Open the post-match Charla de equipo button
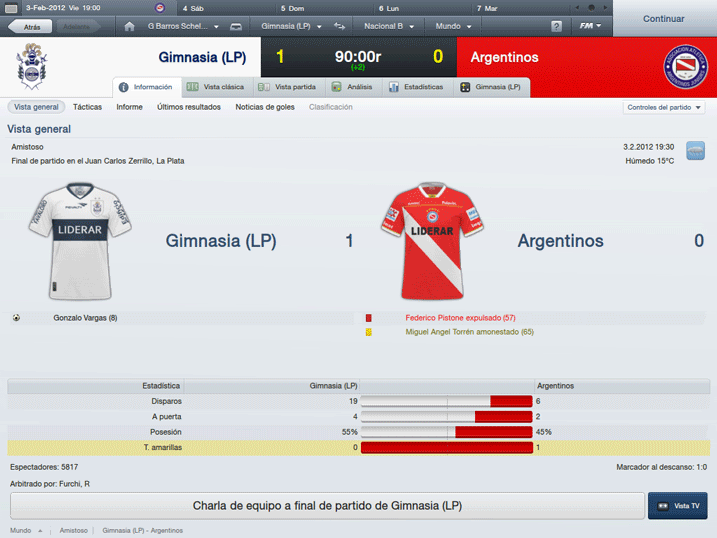Viewport: 717px width, 538px height. coord(327,506)
